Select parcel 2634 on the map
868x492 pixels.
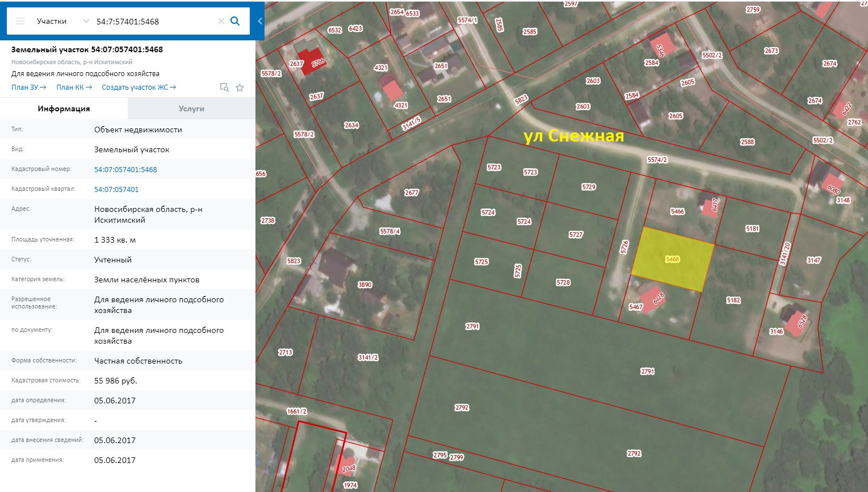click(x=351, y=125)
